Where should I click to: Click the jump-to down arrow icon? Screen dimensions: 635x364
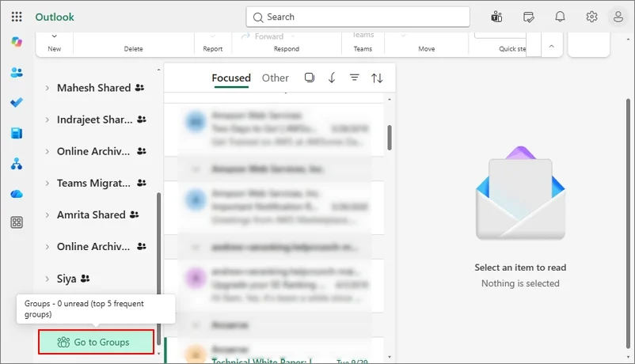click(332, 78)
